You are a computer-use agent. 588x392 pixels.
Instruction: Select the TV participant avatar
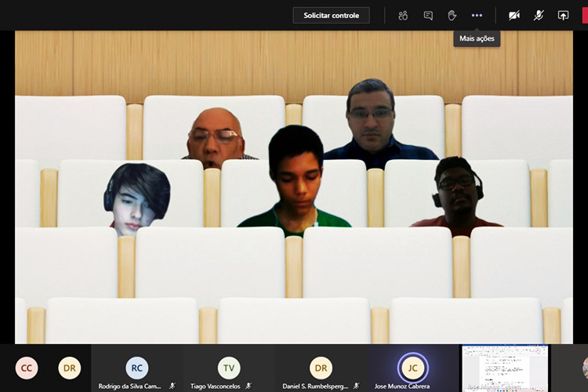tap(229, 368)
